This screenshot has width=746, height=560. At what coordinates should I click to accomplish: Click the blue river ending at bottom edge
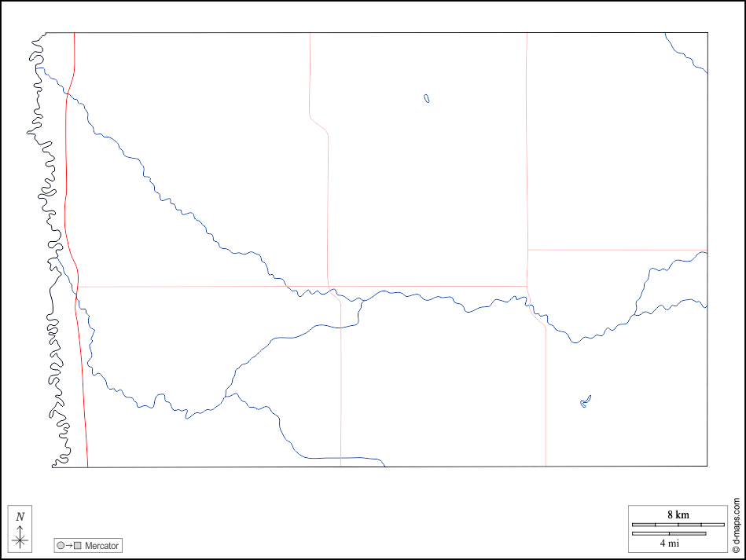tap(346, 457)
